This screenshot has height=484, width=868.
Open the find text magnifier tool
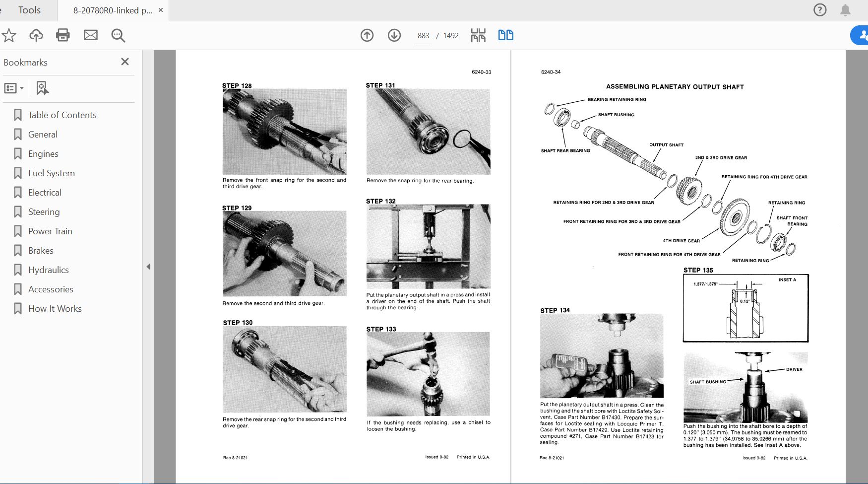click(x=118, y=35)
